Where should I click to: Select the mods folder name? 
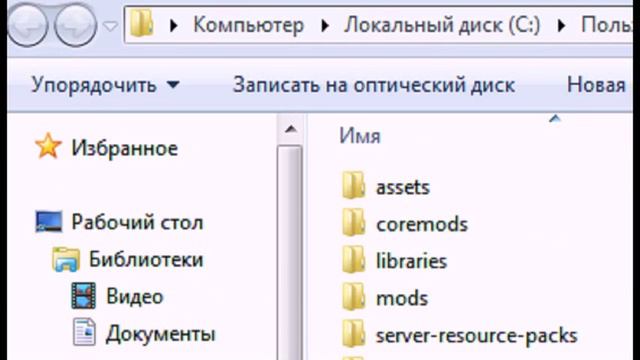pyautogui.click(x=402, y=298)
